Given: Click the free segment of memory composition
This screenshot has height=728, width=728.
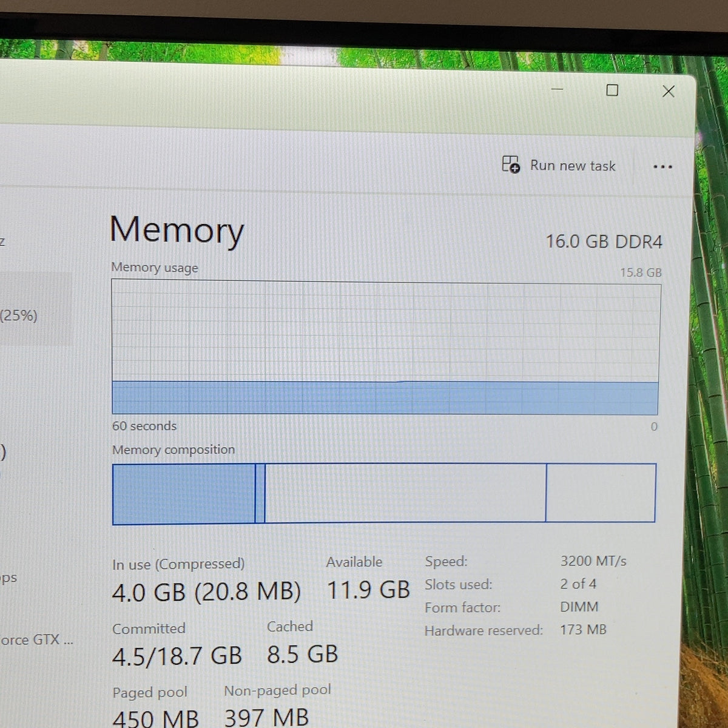Looking at the screenshot, I should [601, 493].
